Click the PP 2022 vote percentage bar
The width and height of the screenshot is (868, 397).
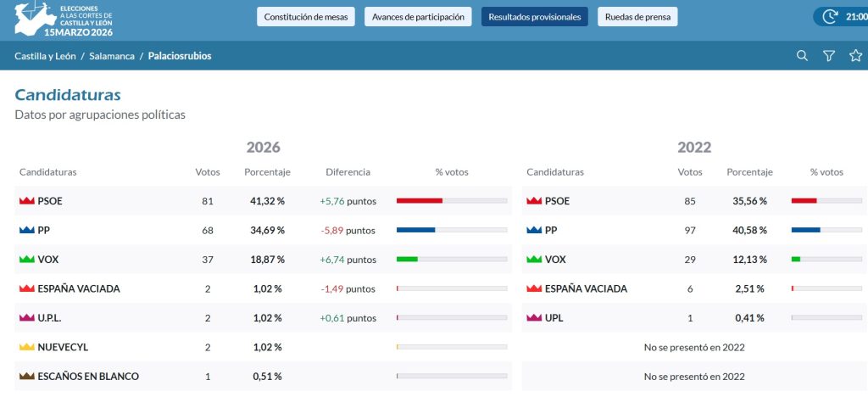[x=827, y=230]
